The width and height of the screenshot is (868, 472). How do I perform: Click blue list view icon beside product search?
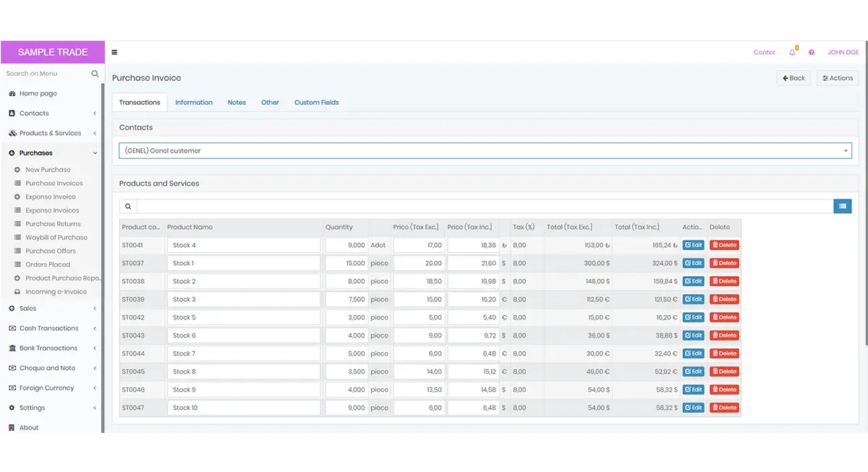[x=843, y=206]
